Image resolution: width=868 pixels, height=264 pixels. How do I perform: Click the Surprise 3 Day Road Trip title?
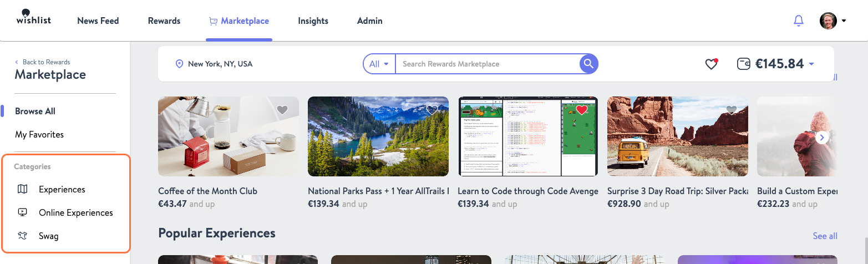[678, 191]
